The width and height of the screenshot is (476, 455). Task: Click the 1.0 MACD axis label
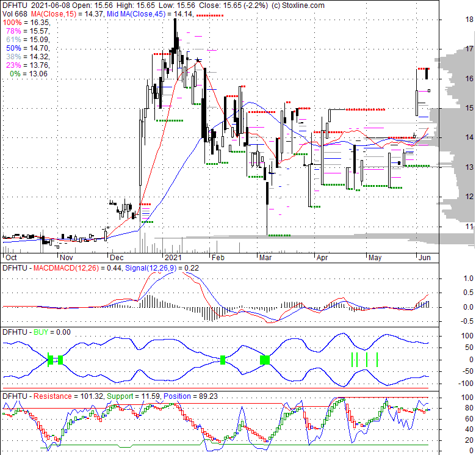coord(469,278)
